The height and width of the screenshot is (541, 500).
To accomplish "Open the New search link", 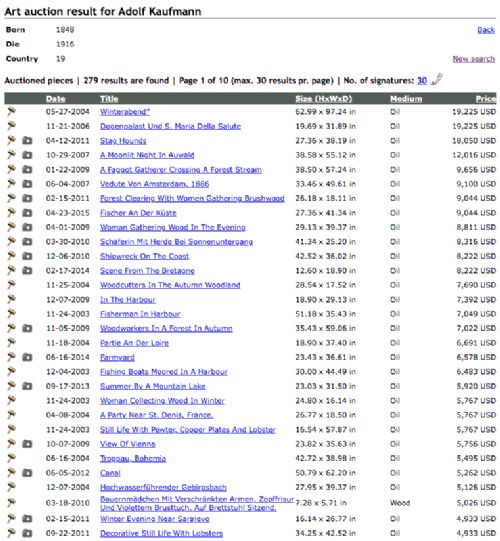I will [473, 59].
